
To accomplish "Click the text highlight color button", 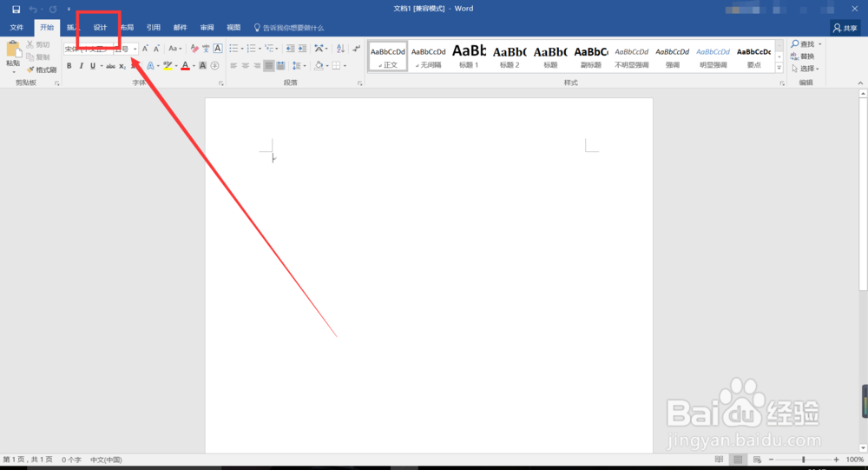I will [168, 66].
